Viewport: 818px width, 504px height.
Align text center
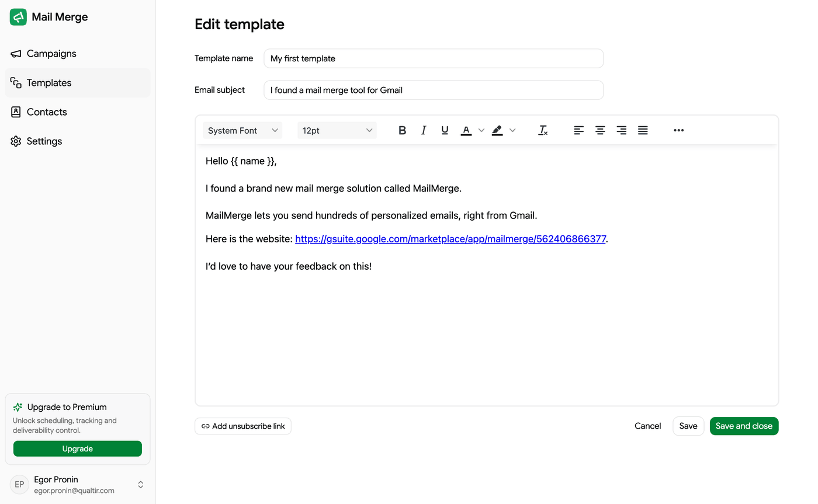click(x=600, y=130)
